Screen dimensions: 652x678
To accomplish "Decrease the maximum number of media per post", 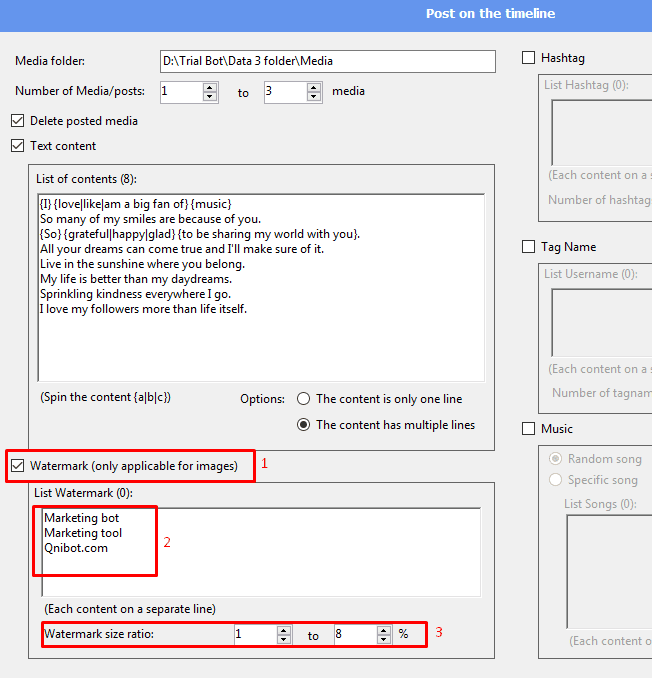I will [x=314, y=97].
